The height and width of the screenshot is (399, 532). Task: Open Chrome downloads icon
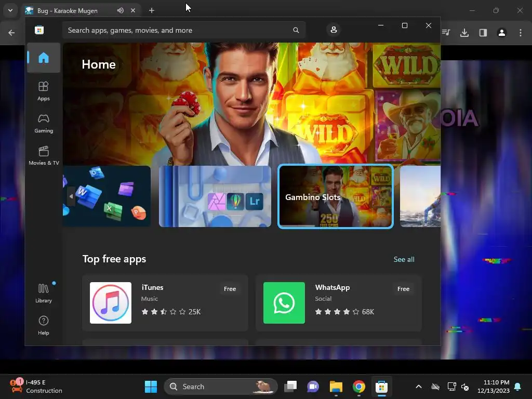(464, 33)
